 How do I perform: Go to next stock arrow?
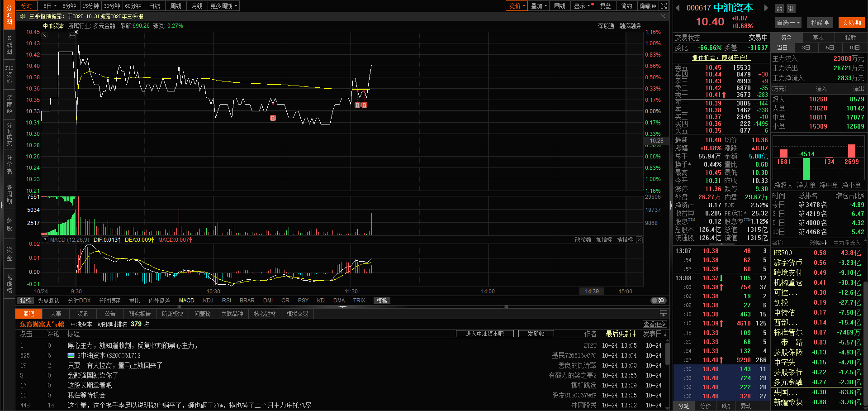(x=766, y=8)
